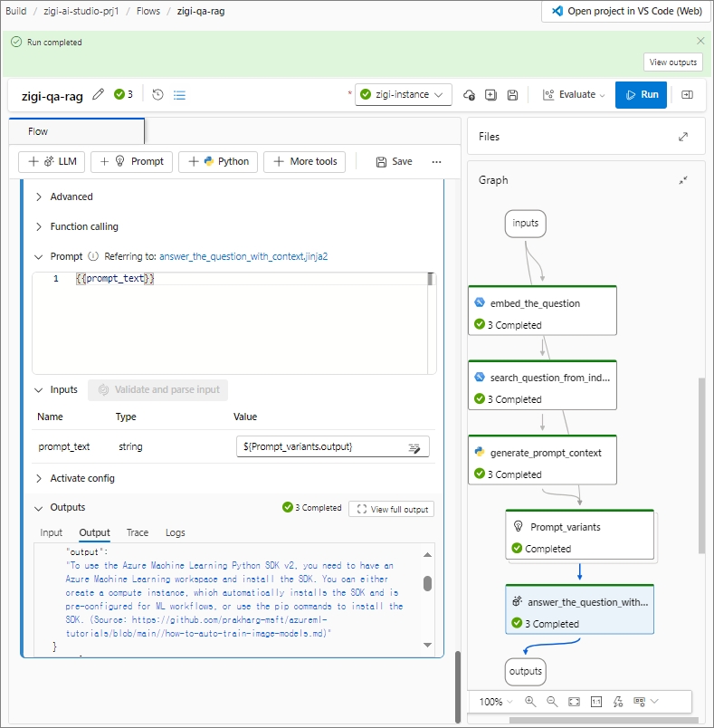Click the VS Code logo icon
This screenshot has width=714, height=728.
(557, 11)
